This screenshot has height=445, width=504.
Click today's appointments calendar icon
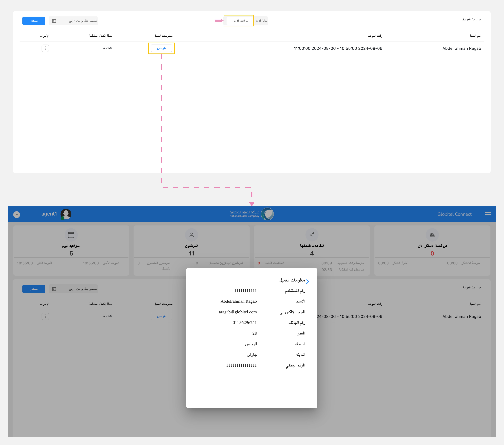coord(71,235)
